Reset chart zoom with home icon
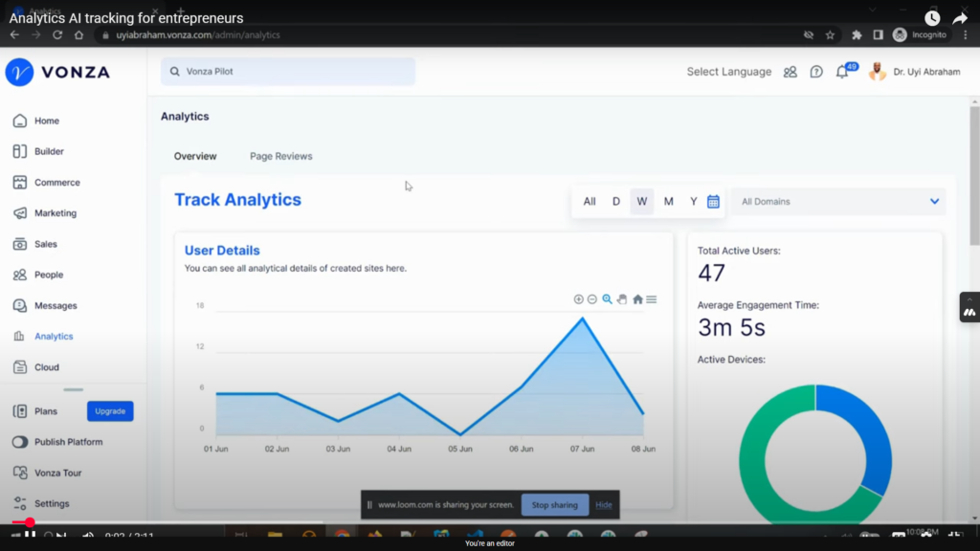 coord(637,299)
